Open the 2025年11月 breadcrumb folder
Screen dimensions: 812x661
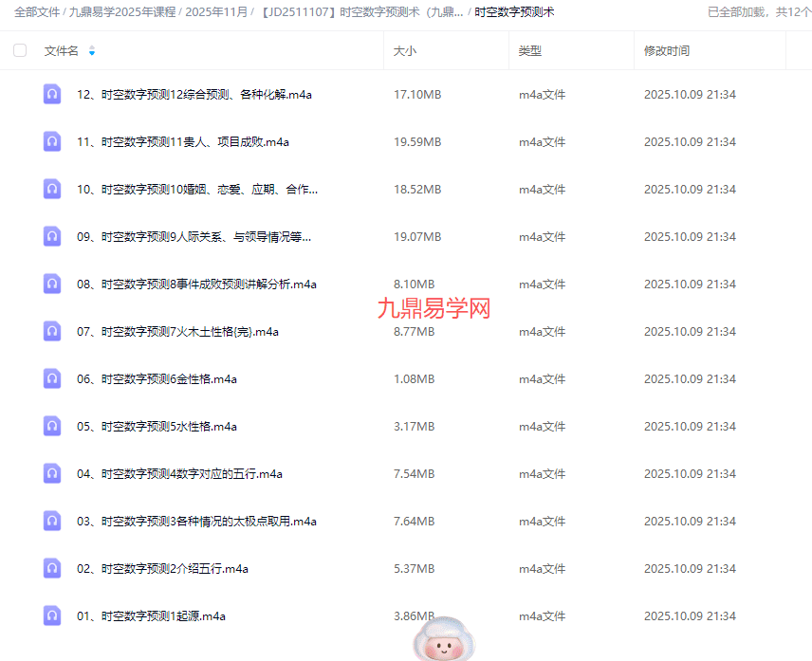tap(216, 12)
